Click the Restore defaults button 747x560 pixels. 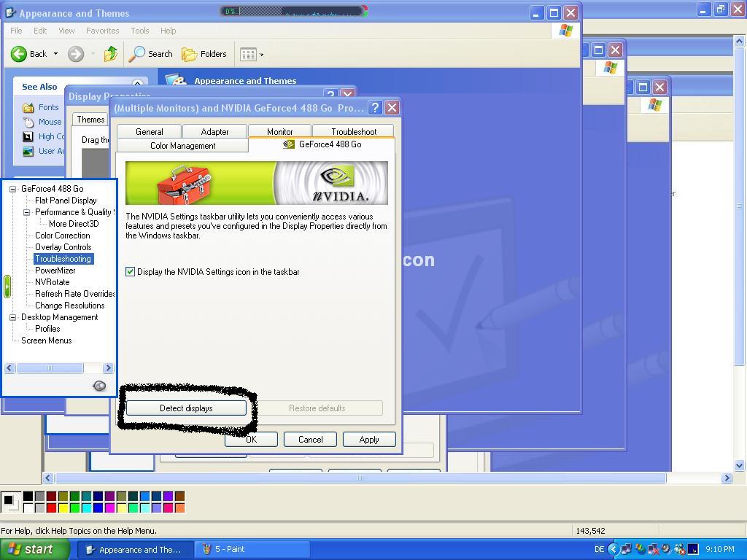tap(317, 408)
